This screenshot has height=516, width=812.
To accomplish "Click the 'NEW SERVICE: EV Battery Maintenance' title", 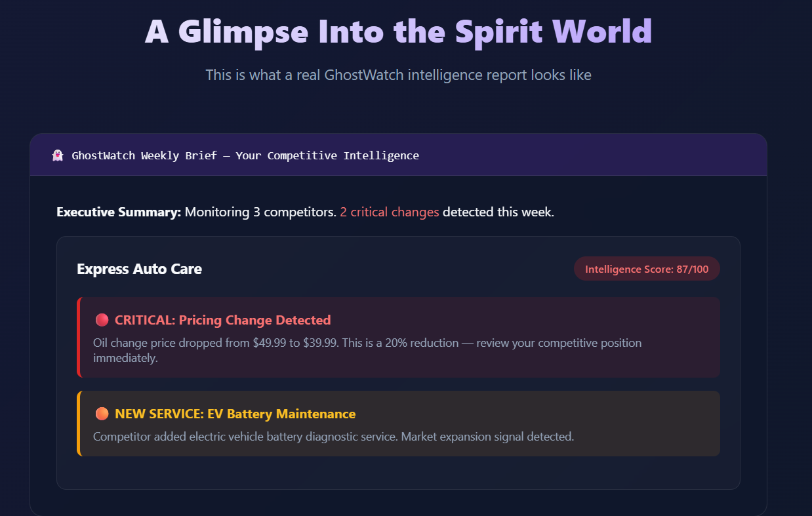I will 235,414.
